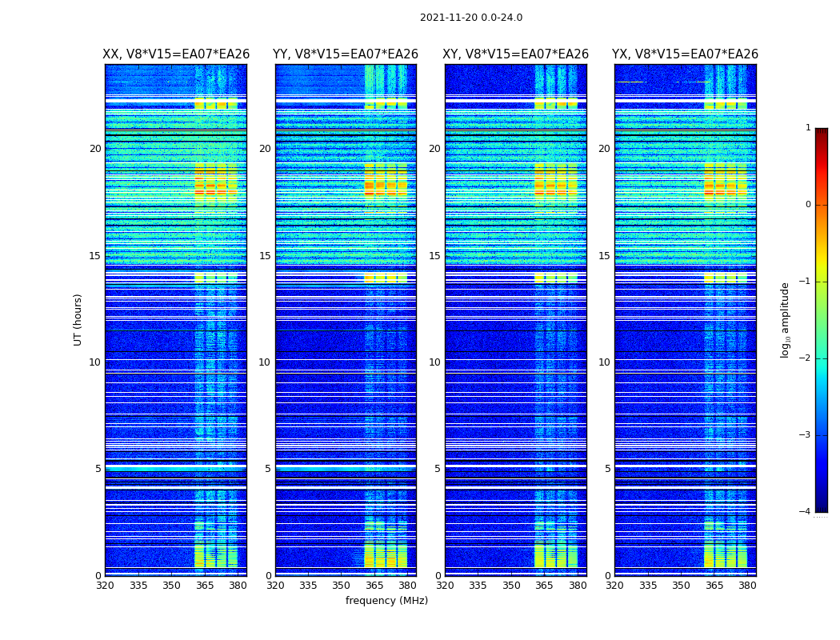This screenshot has width=840, height=640.
Task: Click the XX, V8*V15=EA07*EA26 panel title
Action: pyautogui.click(x=176, y=54)
